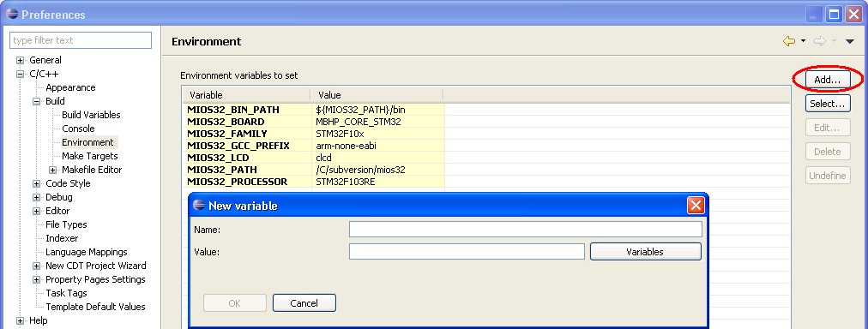The height and width of the screenshot is (329, 868).
Task: Select Task Tags in the tree
Action: point(66,293)
